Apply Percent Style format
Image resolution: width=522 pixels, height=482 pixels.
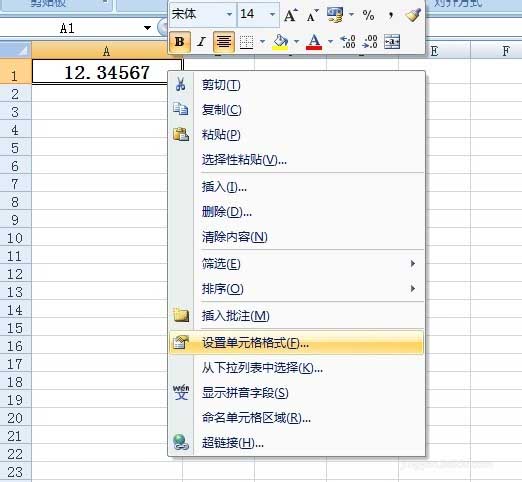pos(368,15)
